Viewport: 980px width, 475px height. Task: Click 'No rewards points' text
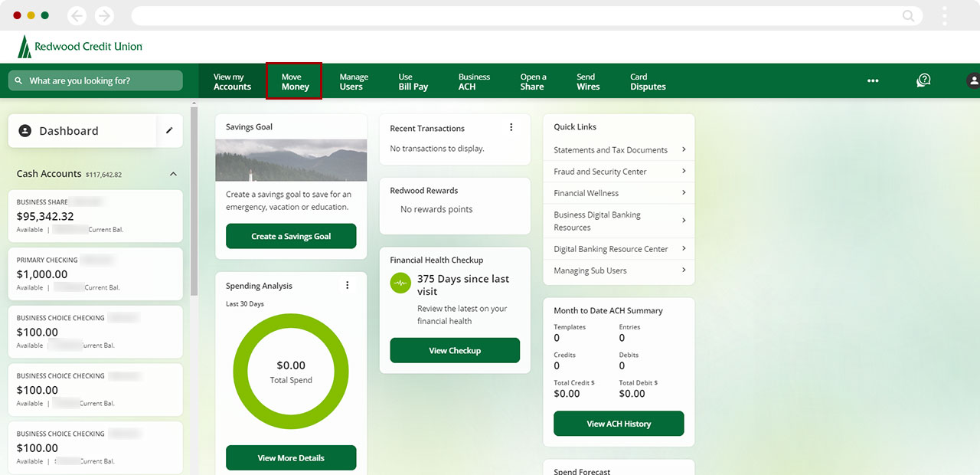coord(436,209)
